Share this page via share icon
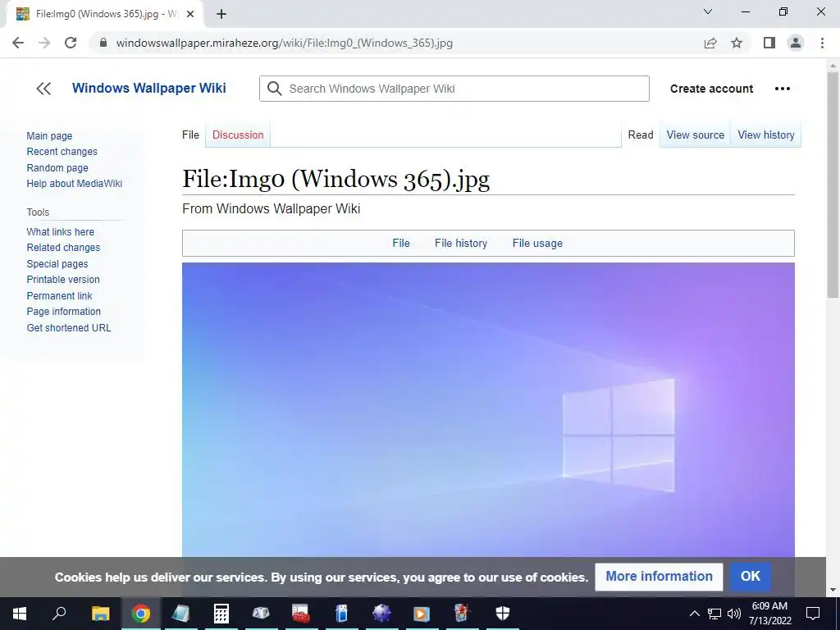The image size is (840, 630). [x=710, y=43]
